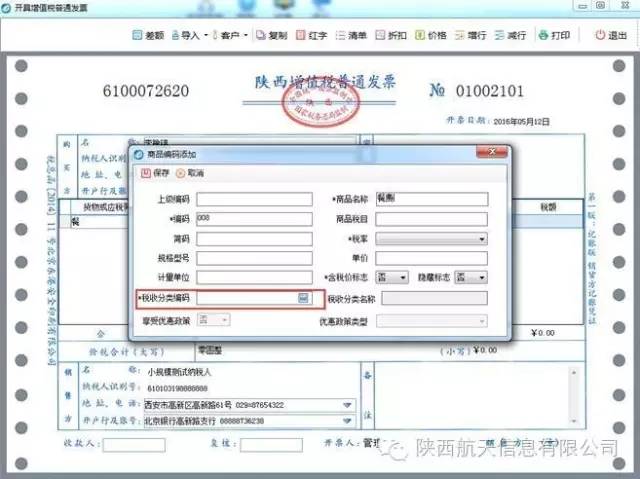Screen dimensions: 640x479
Task: Click the 单价 input field
Action: (431, 258)
